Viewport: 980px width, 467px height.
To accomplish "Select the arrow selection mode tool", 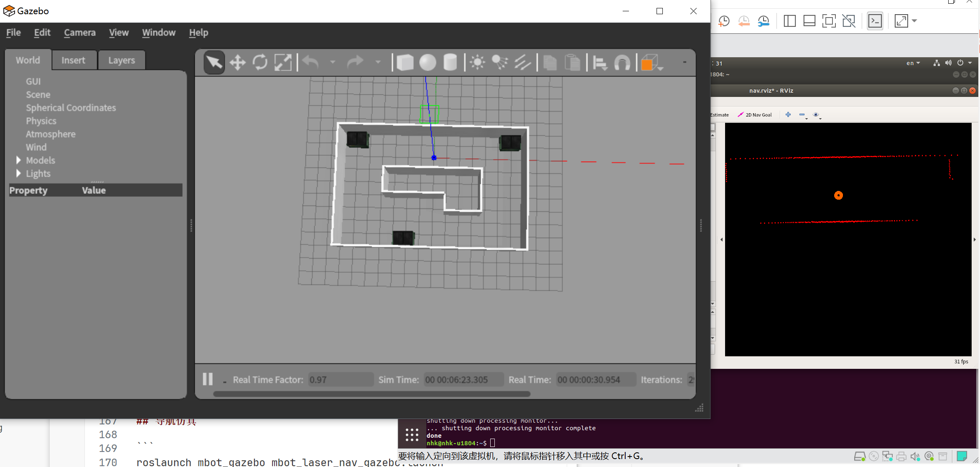I will (x=214, y=63).
